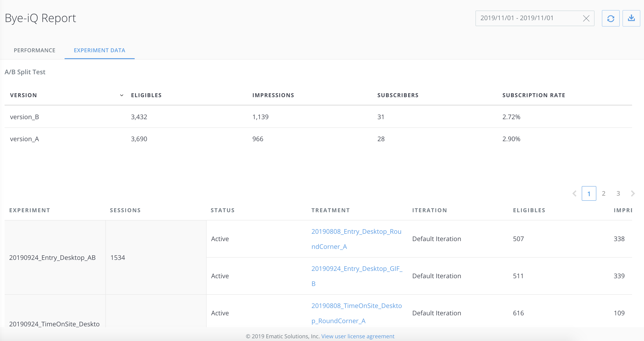
Task: Click the EXPERIMENT column header
Action: click(30, 210)
